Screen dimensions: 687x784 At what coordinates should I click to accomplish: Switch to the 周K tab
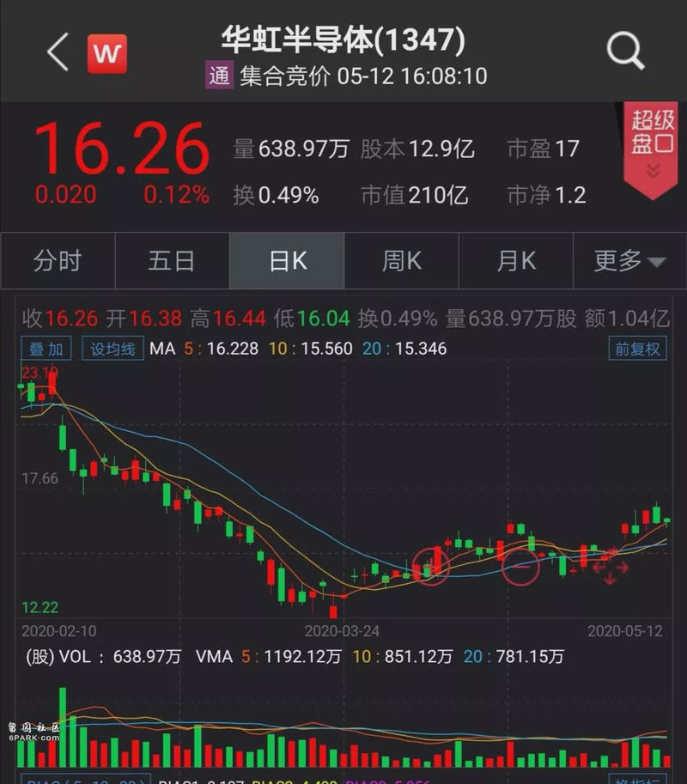[402, 260]
